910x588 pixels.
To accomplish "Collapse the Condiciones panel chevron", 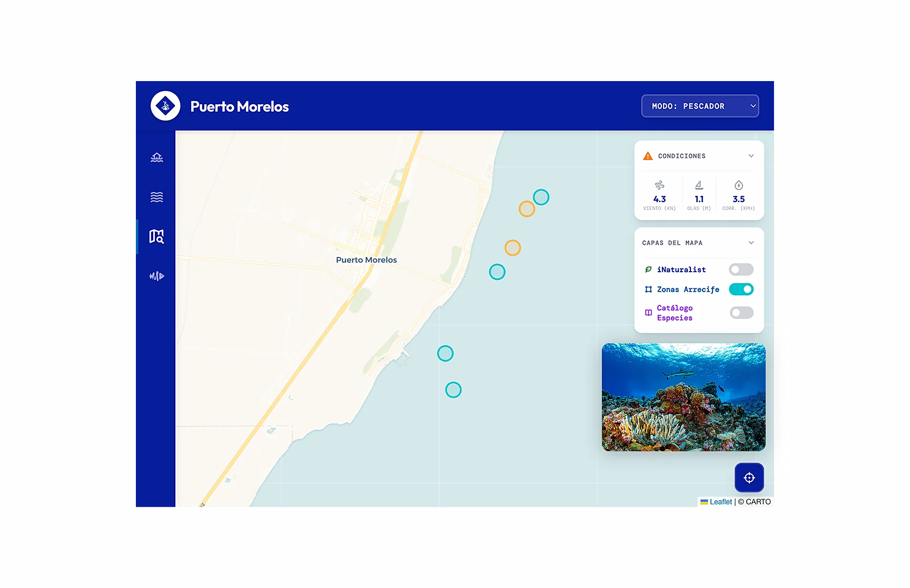I will [x=751, y=156].
